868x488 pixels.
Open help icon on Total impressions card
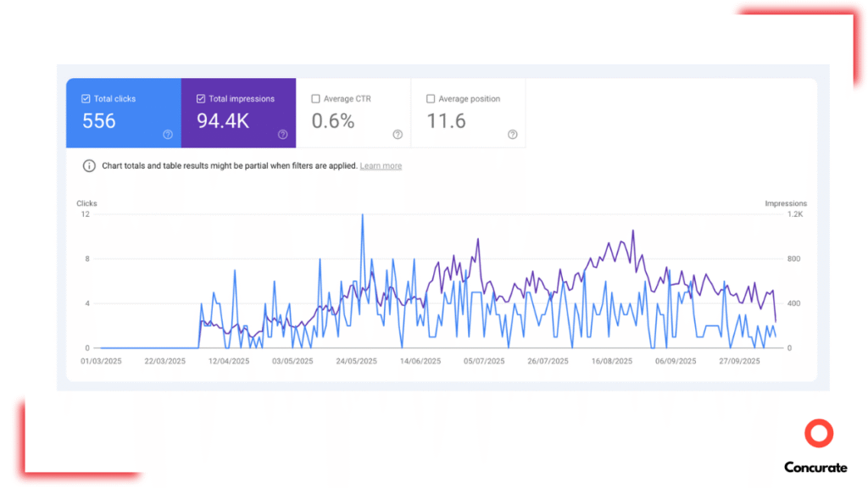click(283, 135)
